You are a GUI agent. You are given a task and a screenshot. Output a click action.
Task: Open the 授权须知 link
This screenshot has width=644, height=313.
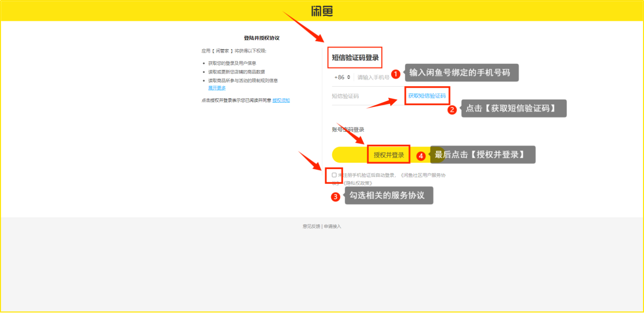(x=281, y=100)
